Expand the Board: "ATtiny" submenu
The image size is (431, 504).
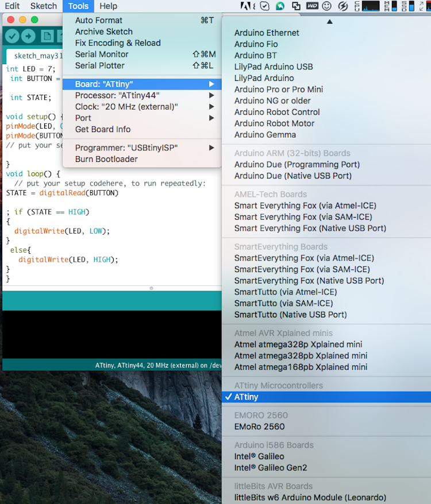(142, 84)
